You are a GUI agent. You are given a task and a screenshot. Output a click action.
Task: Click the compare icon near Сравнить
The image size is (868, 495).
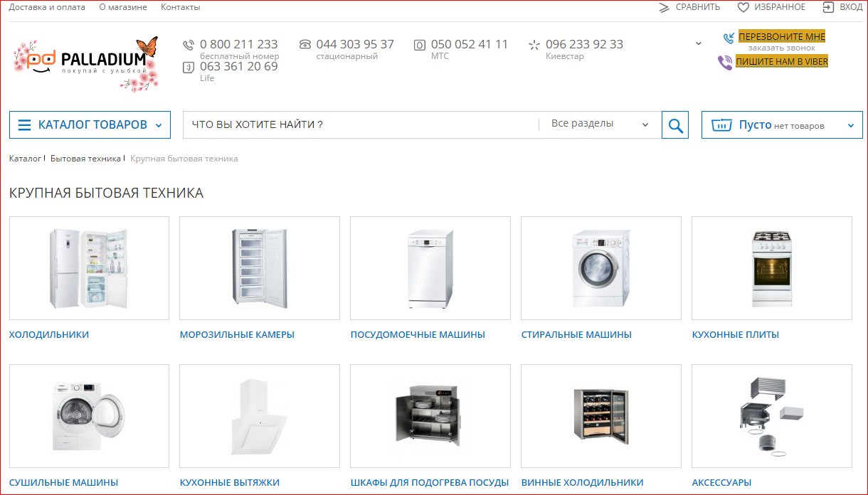[x=665, y=7]
